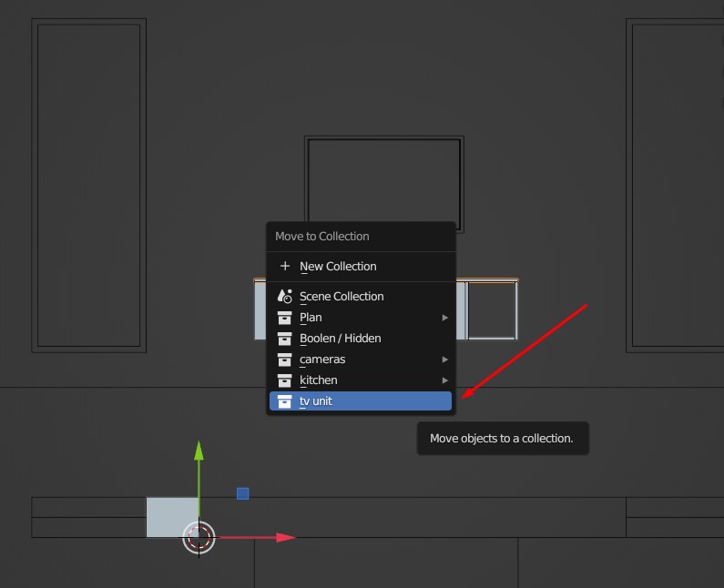724x588 pixels.
Task: Move object to cameras collection
Action: [x=361, y=359]
